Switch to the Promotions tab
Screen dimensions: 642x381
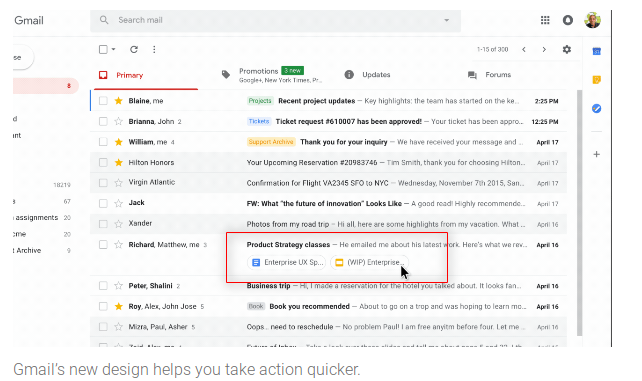point(271,75)
